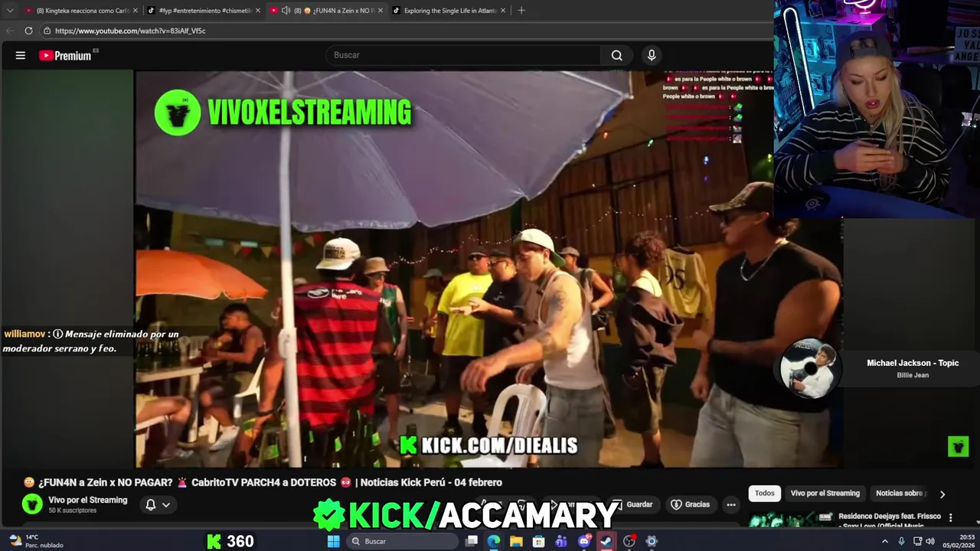The height and width of the screenshot is (551, 980).
Task: Click the YouTube search magnifier button
Action: 616,55
